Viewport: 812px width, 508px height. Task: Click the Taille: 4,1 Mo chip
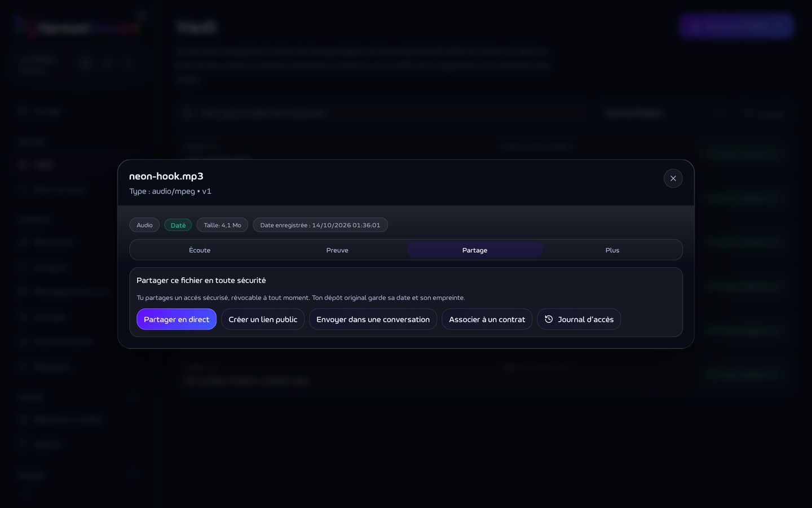click(222, 225)
